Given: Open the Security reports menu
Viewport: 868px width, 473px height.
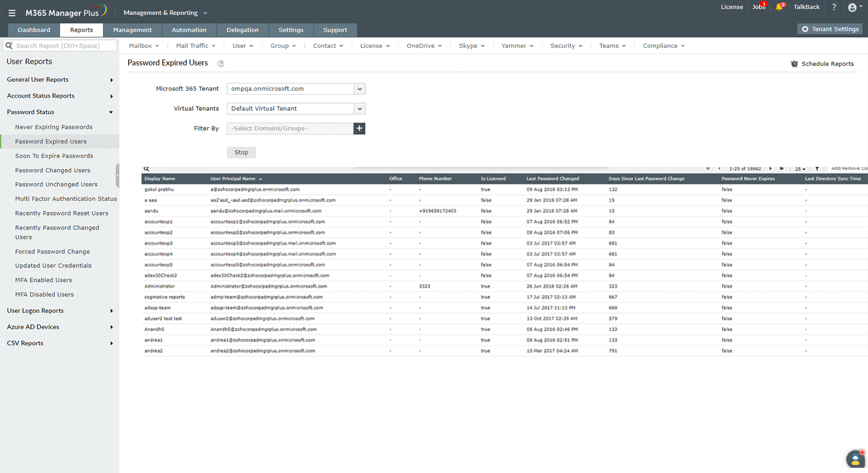Looking at the screenshot, I should click(566, 46).
